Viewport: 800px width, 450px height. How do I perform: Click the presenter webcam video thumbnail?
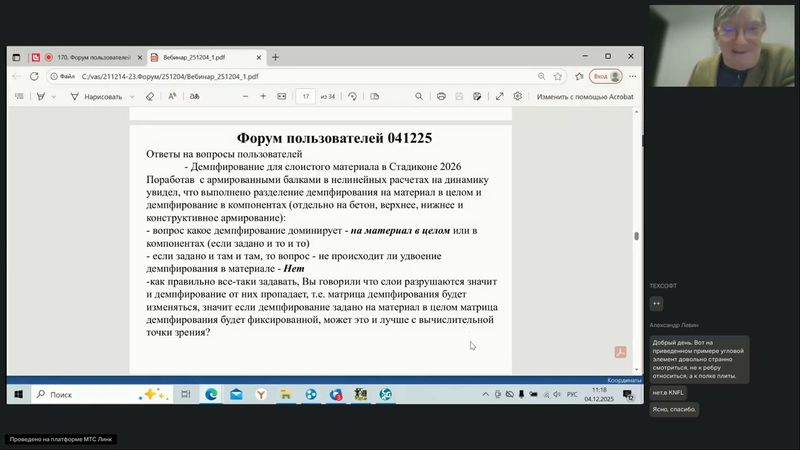click(x=721, y=46)
